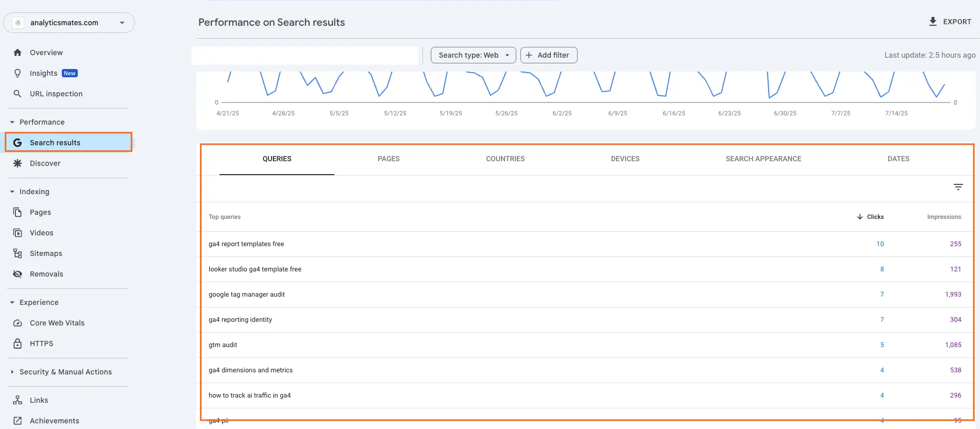
Task: Click the Sitemaps icon
Action: click(x=18, y=253)
